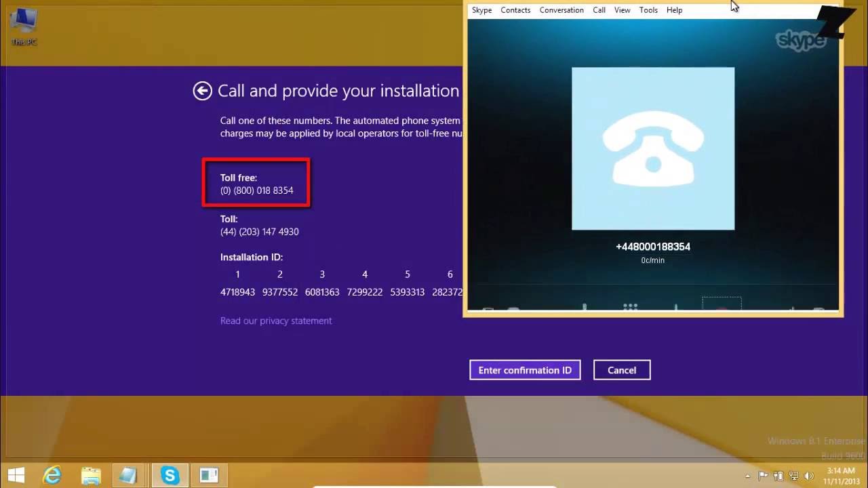Open the Call menu in Skype
This screenshot has height=488, width=868.
599,10
